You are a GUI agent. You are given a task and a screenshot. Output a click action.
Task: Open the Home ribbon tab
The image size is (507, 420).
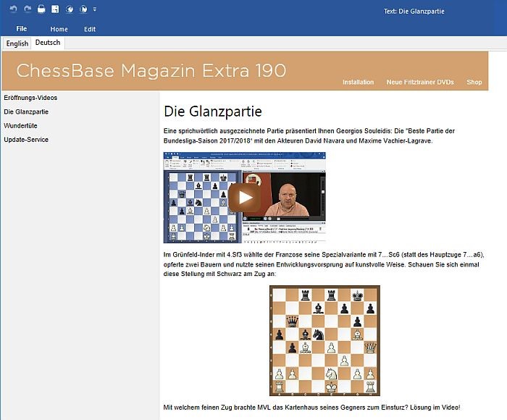[59, 29]
